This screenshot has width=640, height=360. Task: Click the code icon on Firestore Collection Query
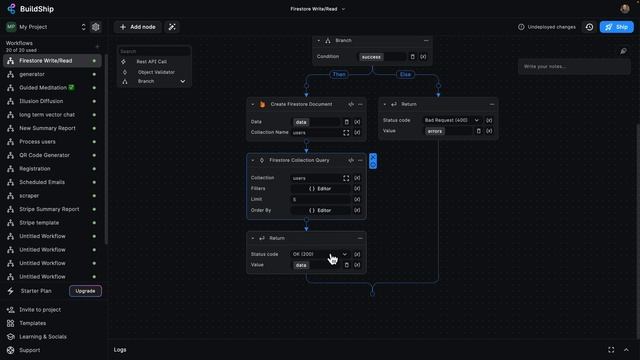(x=351, y=160)
